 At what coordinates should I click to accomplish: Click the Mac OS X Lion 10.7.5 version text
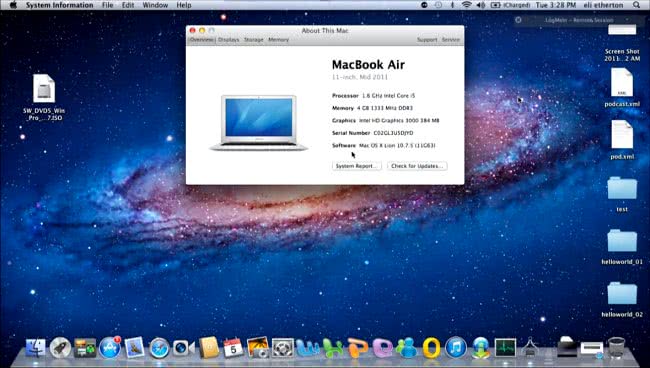click(x=397, y=145)
